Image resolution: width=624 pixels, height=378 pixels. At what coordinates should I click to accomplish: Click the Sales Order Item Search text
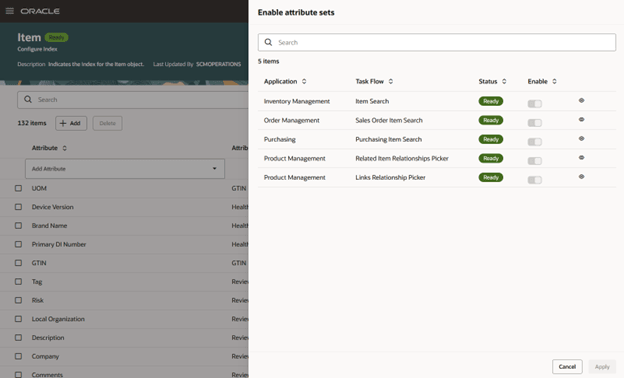click(x=389, y=120)
